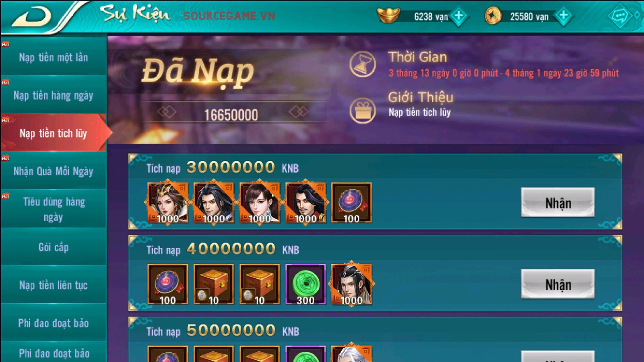Open Nhận Quà Mỗi Ngày tab
This screenshot has height=362, width=644.
click(54, 171)
